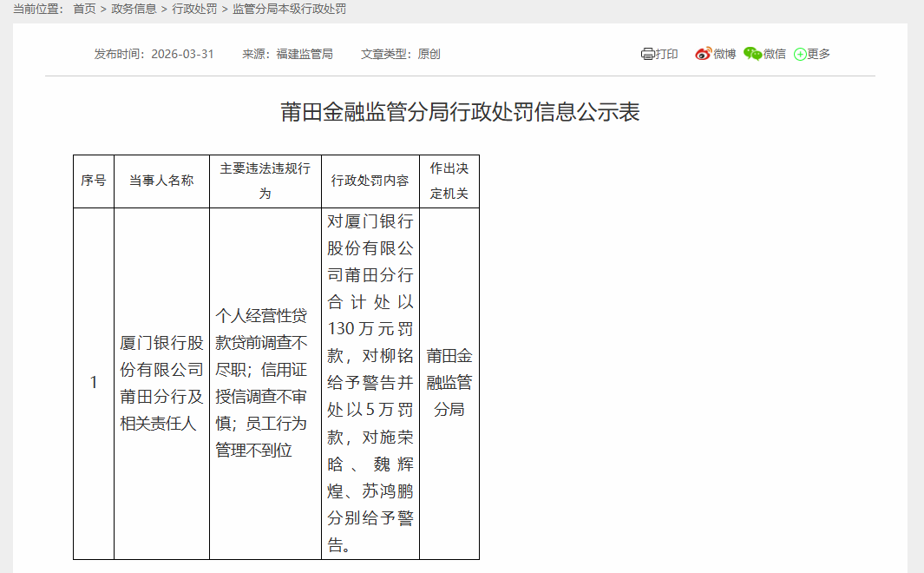Click the row number 1 cell
Viewport: 924px width, 573px height.
click(94, 383)
